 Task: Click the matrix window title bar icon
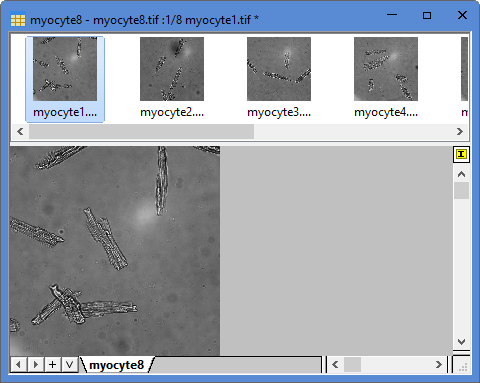pyautogui.click(x=18, y=20)
